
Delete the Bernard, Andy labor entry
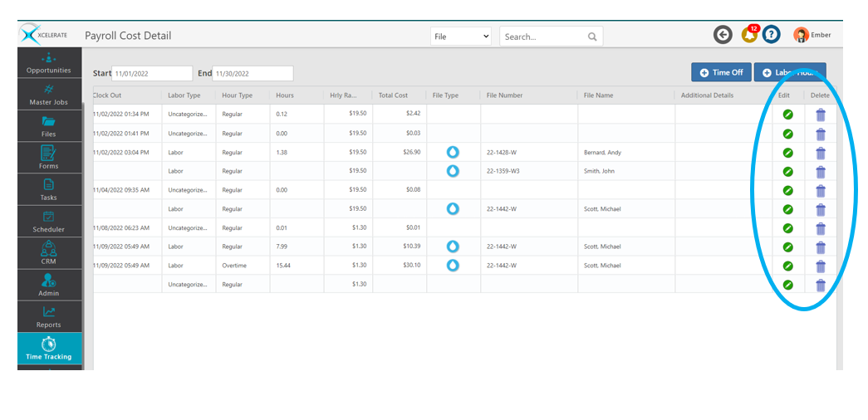(x=821, y=153)
